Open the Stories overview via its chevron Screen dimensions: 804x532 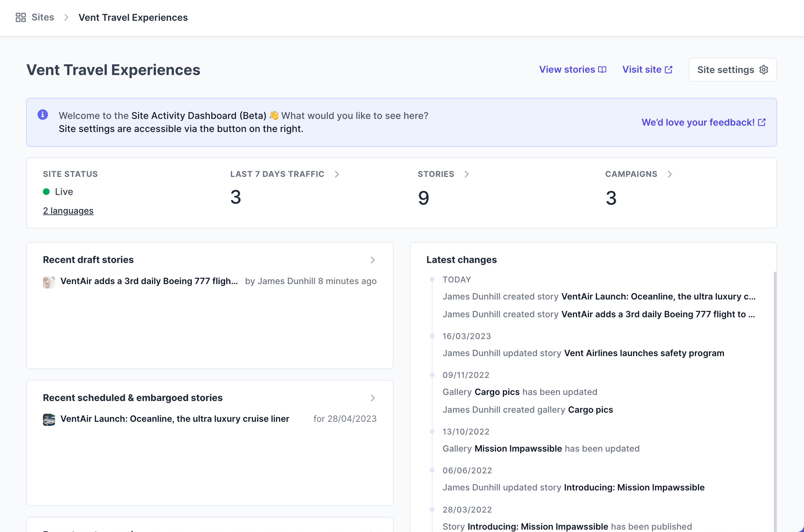[467, 174]
